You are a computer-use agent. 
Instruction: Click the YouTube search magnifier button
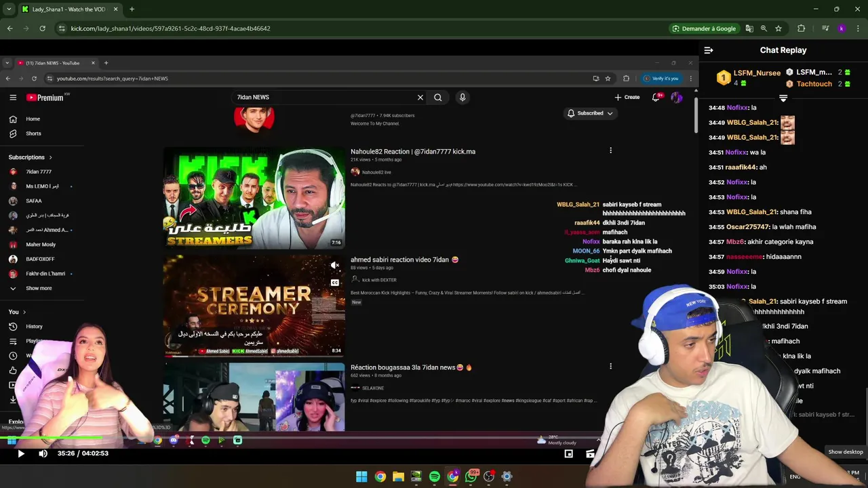pyautogui.click(x=438, y=98)
